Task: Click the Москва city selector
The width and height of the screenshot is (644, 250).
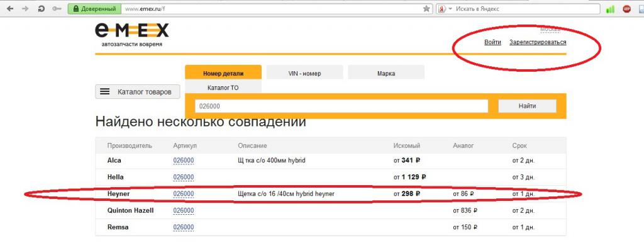Action: tap(550, 29)
